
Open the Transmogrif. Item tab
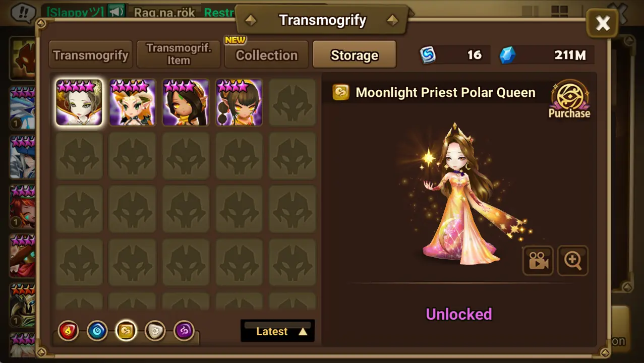pos(179,54)
